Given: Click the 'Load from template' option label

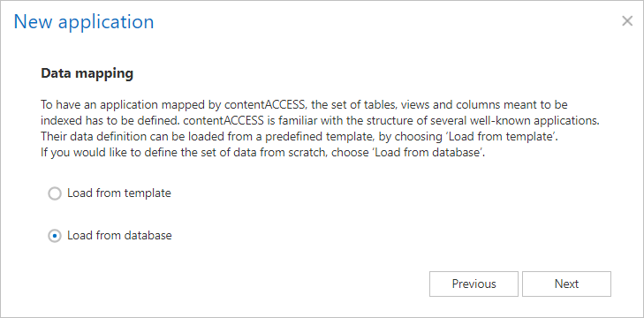Looking at the screenshot, I should (119, 193).
